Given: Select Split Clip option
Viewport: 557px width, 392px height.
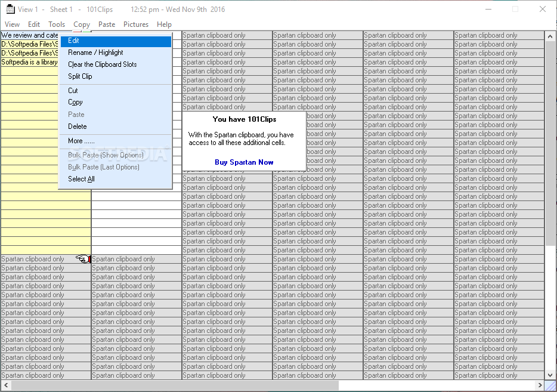Looking at the screenshot, I should [116, 76].
